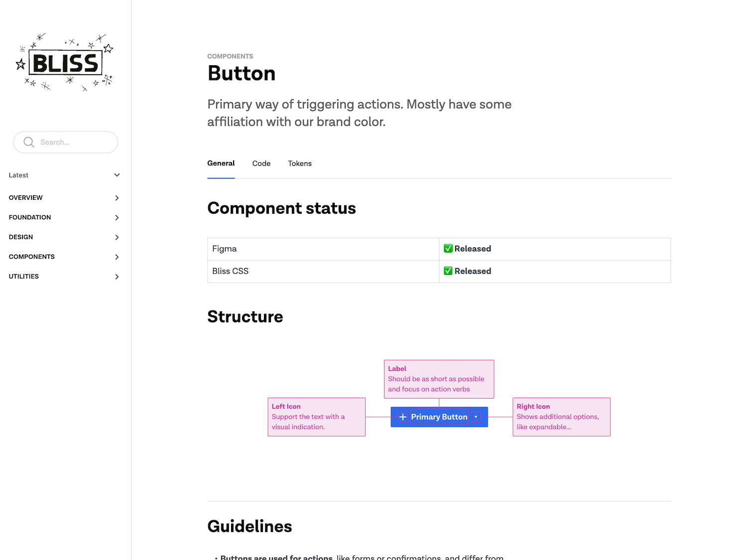Open the COMPONENTS sidebar link
Viewport: 747px width, 560px height.
click(x=32, y=257)
